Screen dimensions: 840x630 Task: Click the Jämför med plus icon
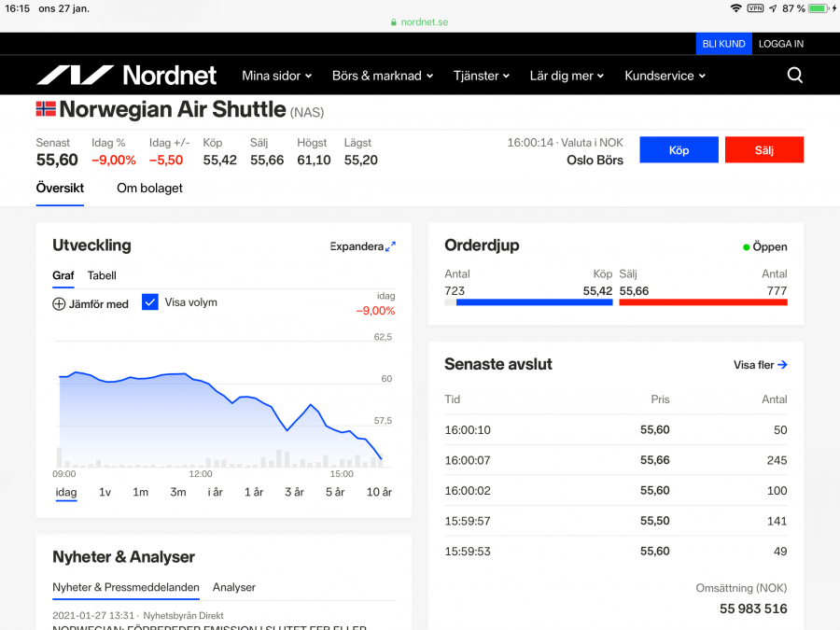pyautogui.click(x=59, y=303)
